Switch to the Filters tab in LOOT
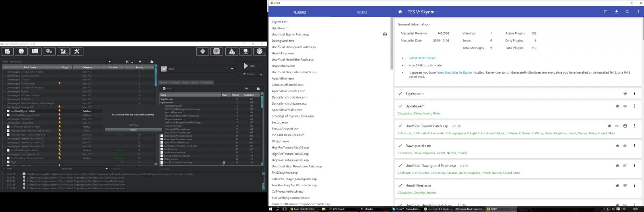Viewport: 644px width, 212px height. pyautogui.click(x=361, y=12)
